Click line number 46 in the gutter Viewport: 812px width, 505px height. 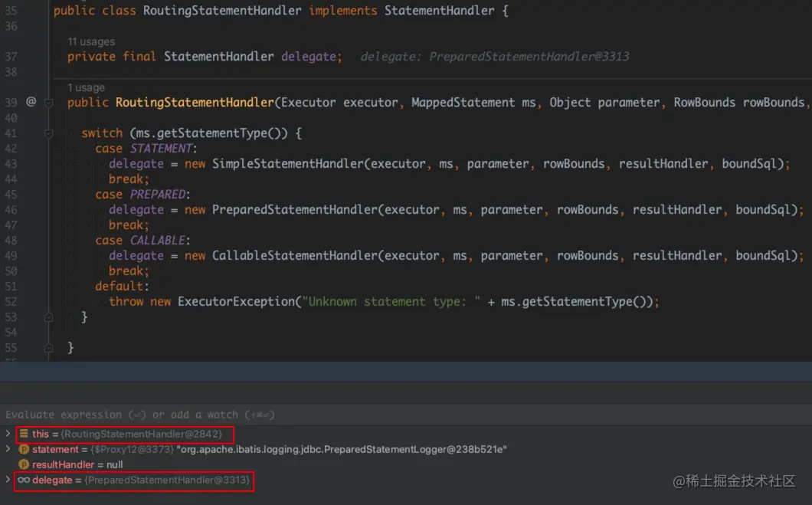coord(11,210)
